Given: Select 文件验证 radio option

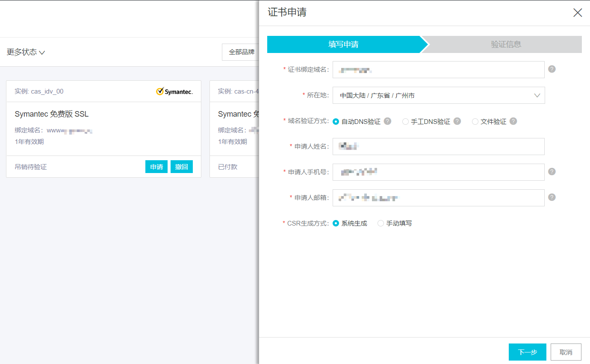Looking at the screenshot, I should [475, 122].
